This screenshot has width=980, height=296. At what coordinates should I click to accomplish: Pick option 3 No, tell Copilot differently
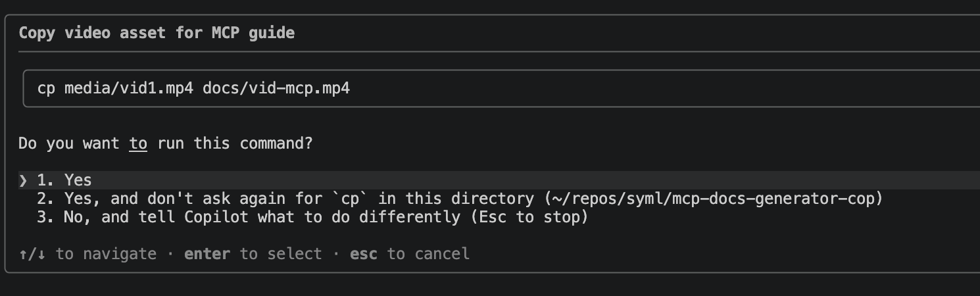click(x=312, y=217)
